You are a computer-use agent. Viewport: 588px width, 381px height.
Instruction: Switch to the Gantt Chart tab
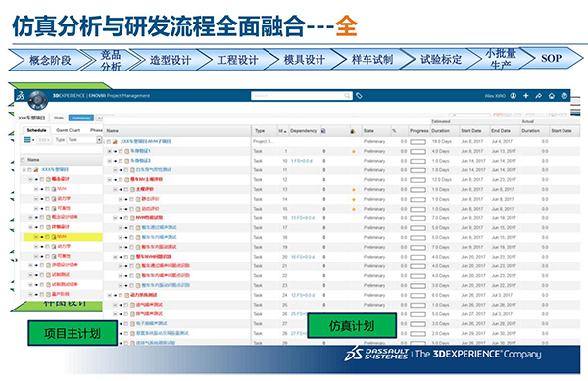click(69, 130)
